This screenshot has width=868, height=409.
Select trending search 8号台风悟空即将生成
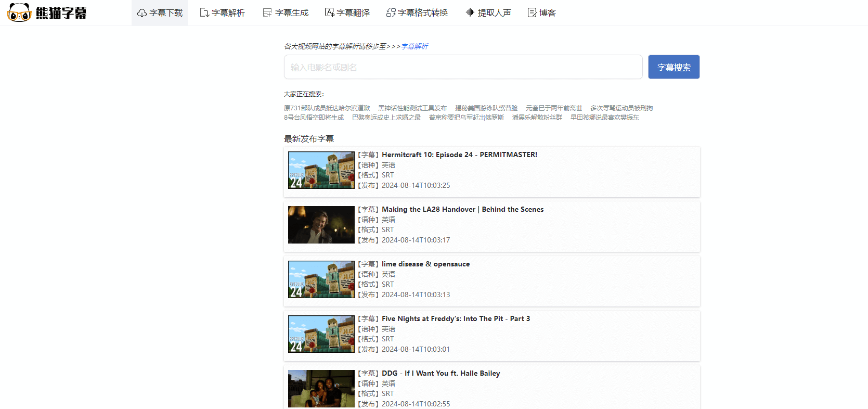[x=314, y=118]
